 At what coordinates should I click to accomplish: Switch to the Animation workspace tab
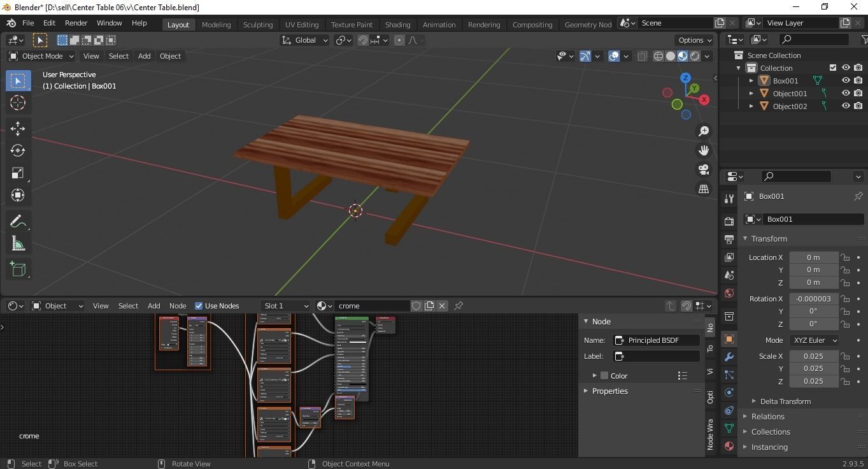pos(439,25)
